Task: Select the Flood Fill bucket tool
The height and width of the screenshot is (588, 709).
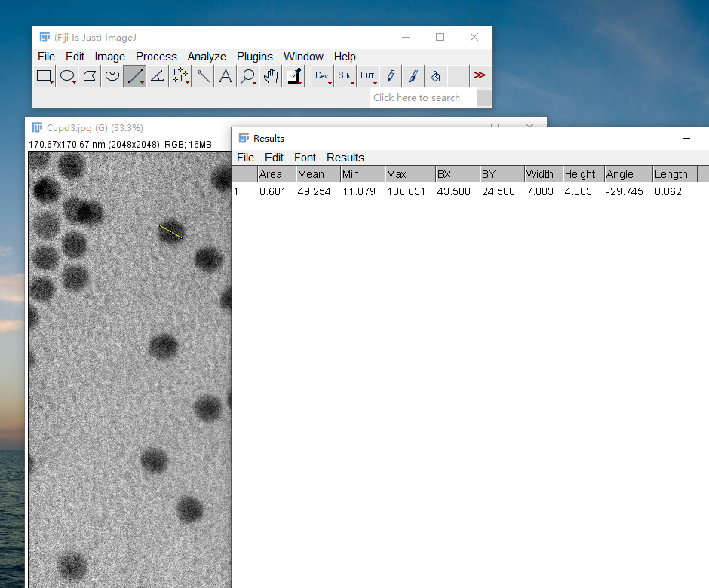Action: pos(435,75)
